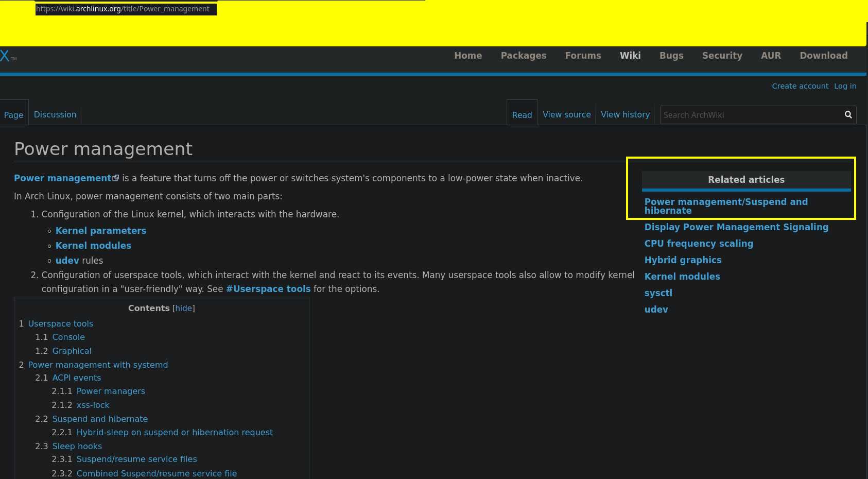The width and height of the screenshot is (868, 479).
Task: Open Bugs in top navigation
Action: click(x=671, y=56)
